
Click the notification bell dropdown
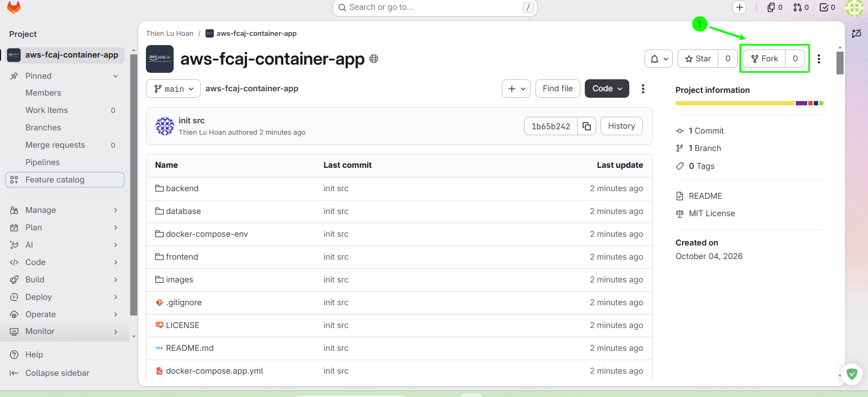(x=659, y=59)
